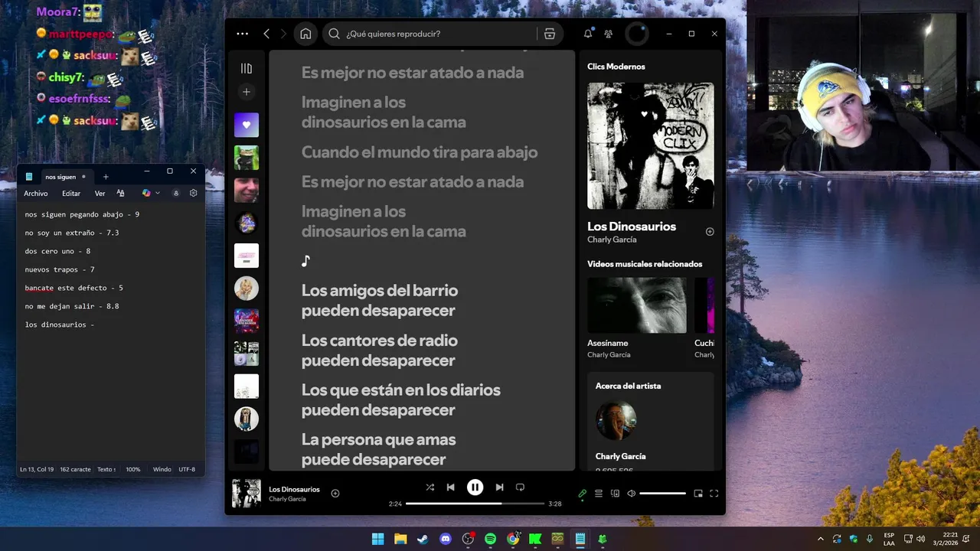Click Notepad text formatting icon

point(121,194)
